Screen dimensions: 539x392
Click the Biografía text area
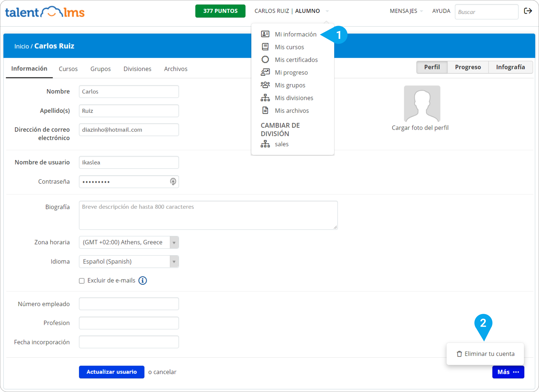(208, 215)
